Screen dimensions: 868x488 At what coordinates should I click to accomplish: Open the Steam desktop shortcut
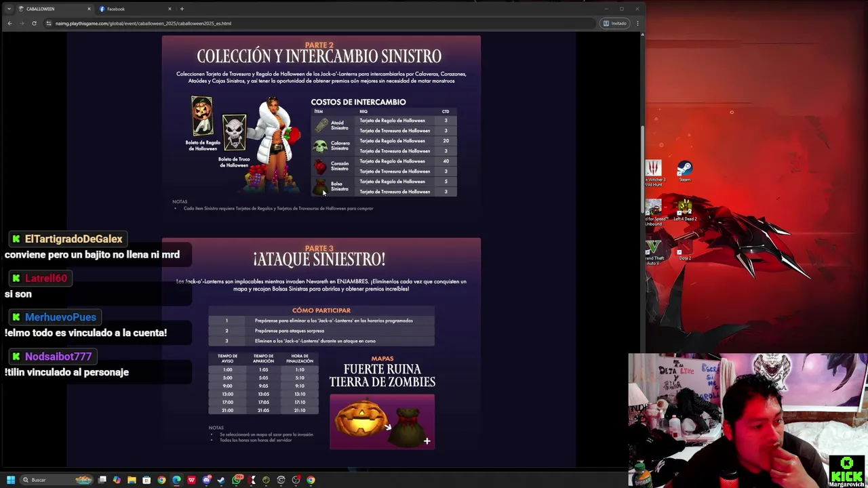684,171
